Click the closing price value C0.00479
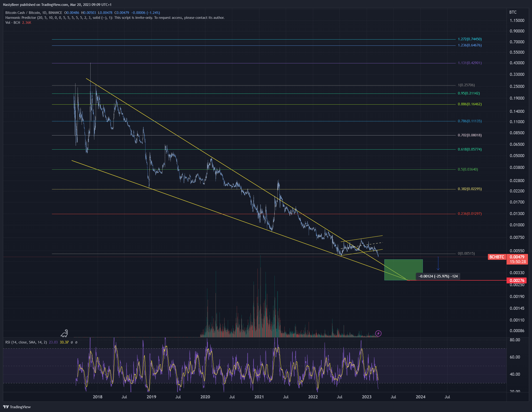Viewport: 532px width, 412px height. (x=121, y=13)
